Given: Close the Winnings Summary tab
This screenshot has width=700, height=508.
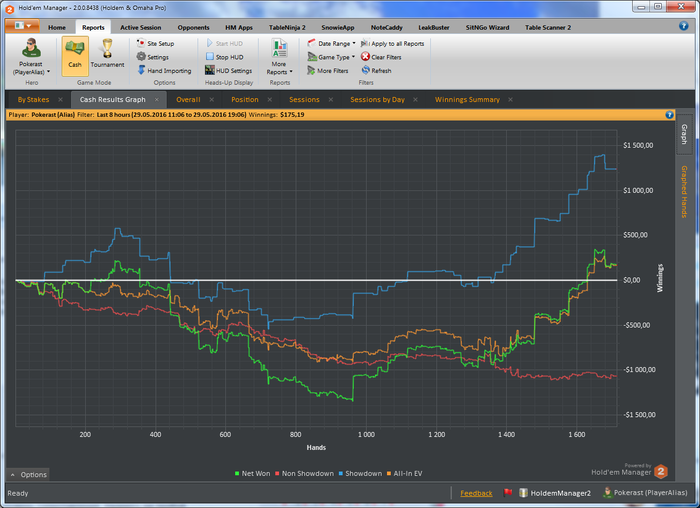Looking at the screenshot, I should [510, 100].
